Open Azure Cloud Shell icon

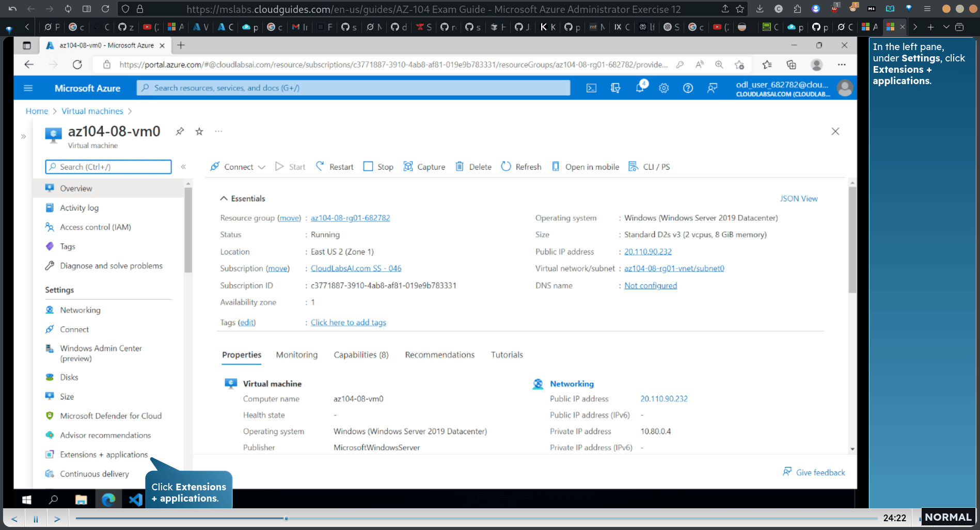tap(591, 88)
